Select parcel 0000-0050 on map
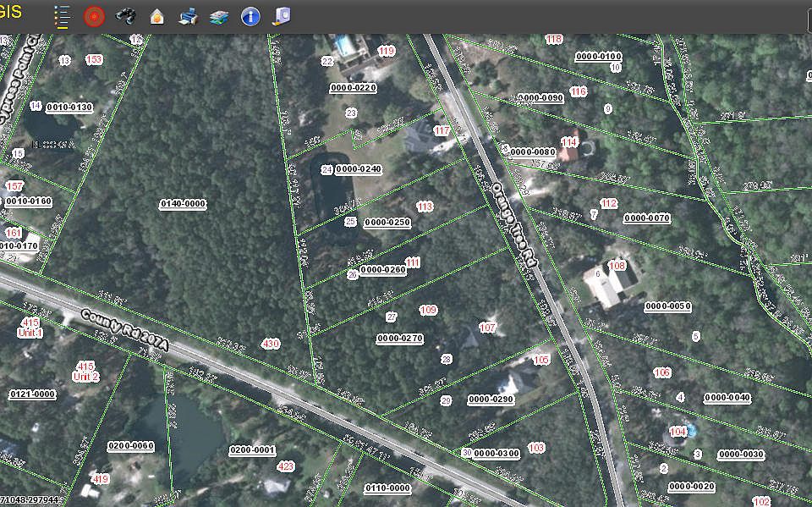This screenshot has height=507, width=812. (x=667, y=306)
